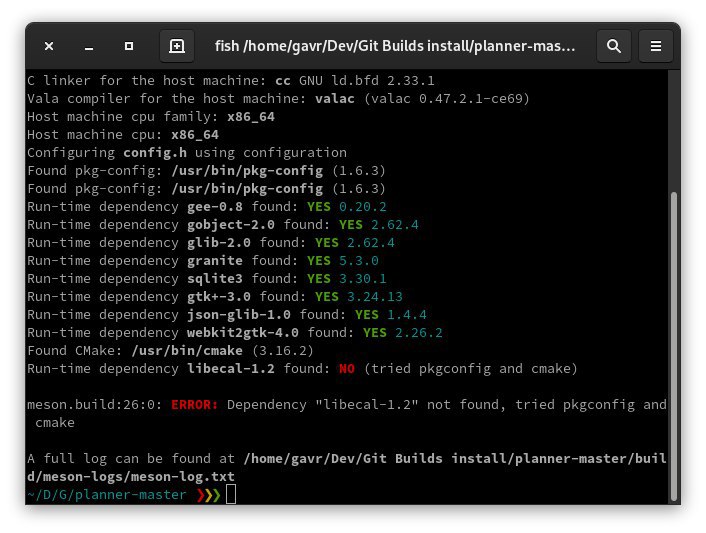Click valac in the Vala compiler line
Image resolution: width=706 pixels, height=533 pixels.
[x=335, y=99]
